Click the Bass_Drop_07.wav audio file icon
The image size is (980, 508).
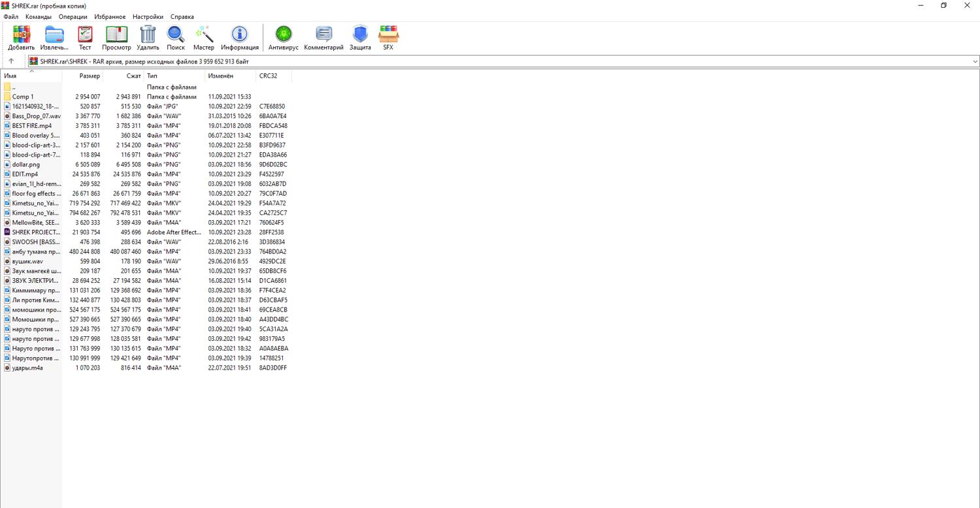click(7, 116)
